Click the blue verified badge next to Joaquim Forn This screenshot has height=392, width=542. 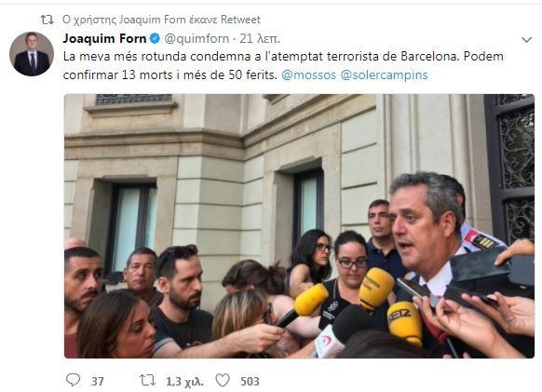(155, 38)
